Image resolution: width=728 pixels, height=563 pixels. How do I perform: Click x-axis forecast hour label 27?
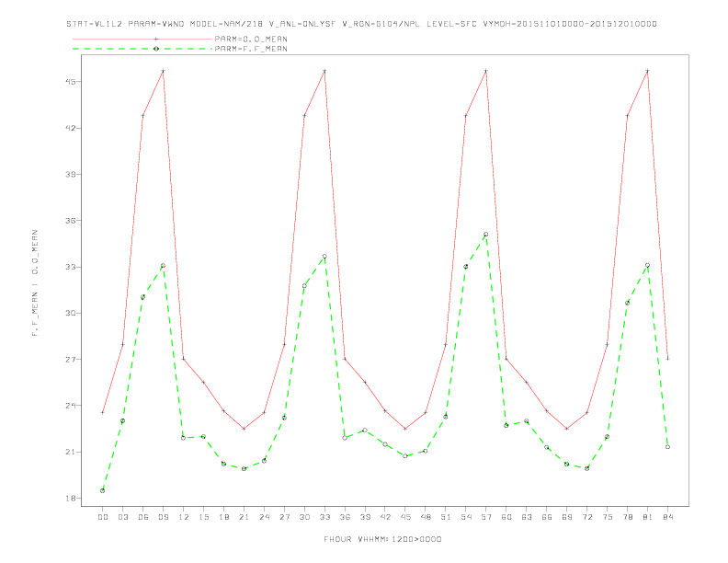(284, 517)
